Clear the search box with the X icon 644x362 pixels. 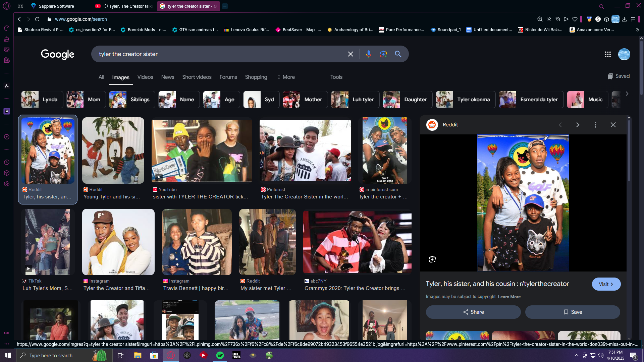pyautogui.click(x=351, y=54)
